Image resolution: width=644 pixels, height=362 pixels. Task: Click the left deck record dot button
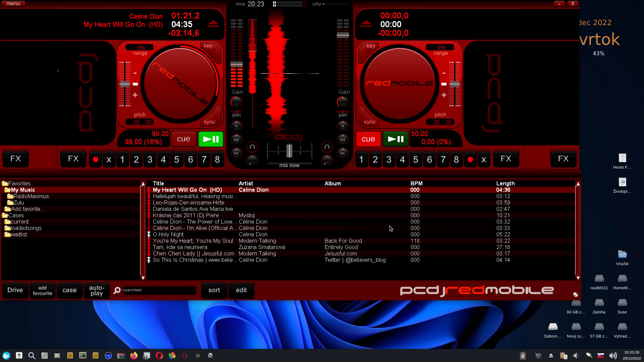tap(96, 160)
